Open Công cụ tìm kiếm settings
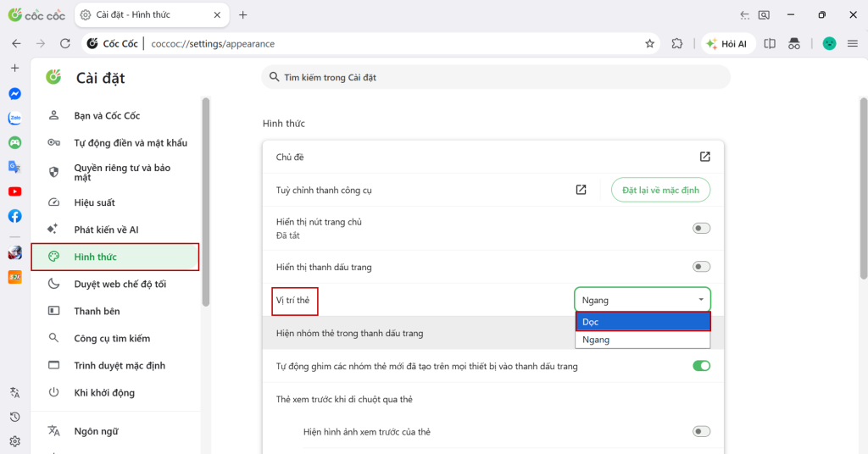This screenshot has height=454, width=868. pos(115,338)
